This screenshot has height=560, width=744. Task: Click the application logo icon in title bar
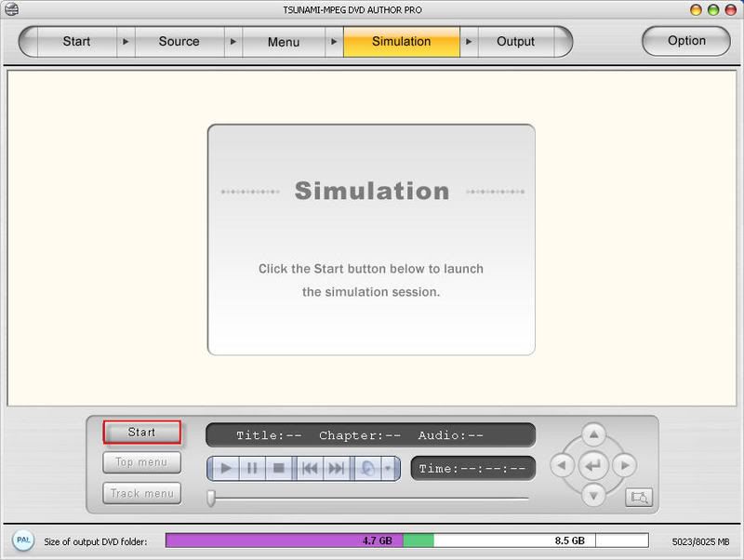(11, 9)
